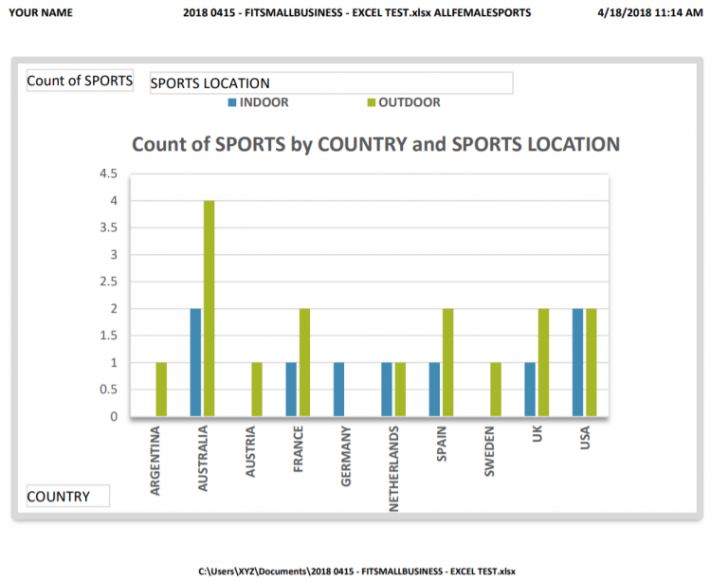Image resolution: width=728 pixels, height=581 pixels.
Task: Click Argentina's green outdoor bar
Action: pos(161,390)
